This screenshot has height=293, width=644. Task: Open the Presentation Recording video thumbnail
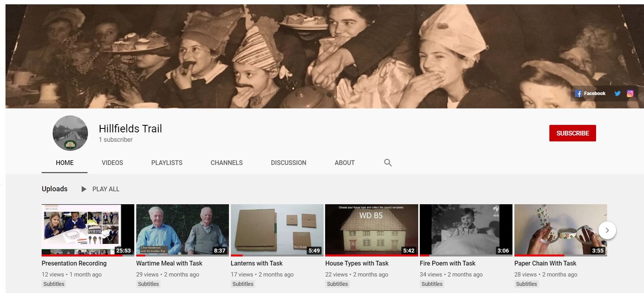[88, 230]
